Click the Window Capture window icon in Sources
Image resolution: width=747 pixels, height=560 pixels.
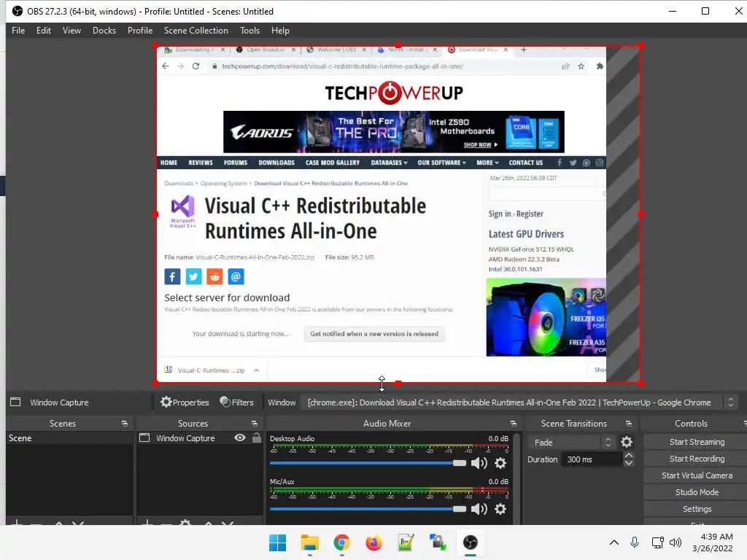point(144,437)
